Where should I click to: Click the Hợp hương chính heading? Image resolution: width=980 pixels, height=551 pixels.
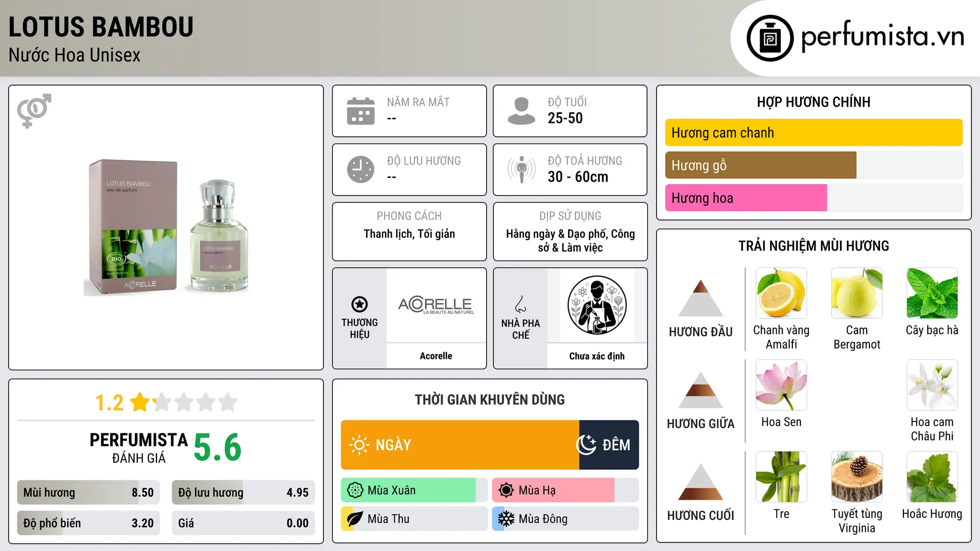tap(813, 102)
